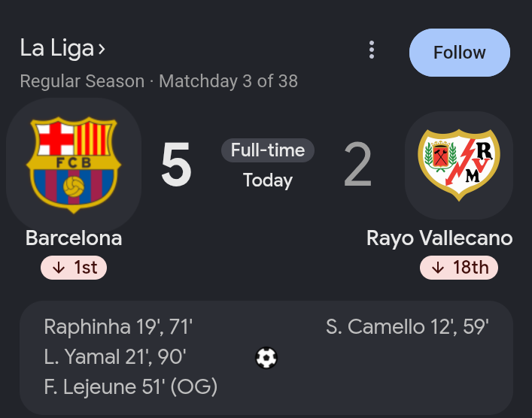Click the Rayo Vallecano club crest
This screenshot has height=418, width=532.
459,165
